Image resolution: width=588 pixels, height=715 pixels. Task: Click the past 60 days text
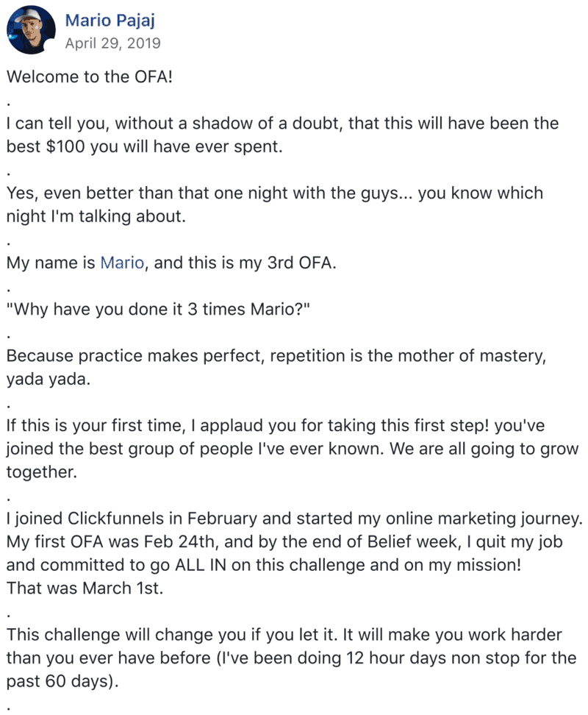click(x=62, y=682)
